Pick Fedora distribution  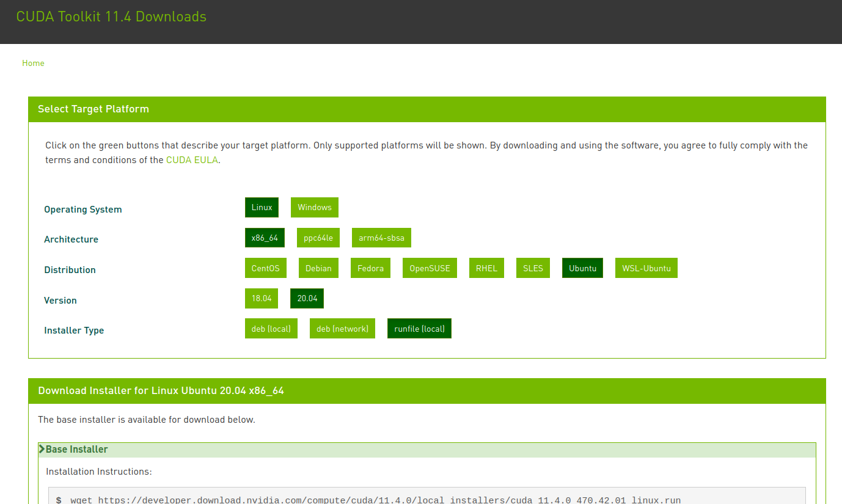coord(371,268)
